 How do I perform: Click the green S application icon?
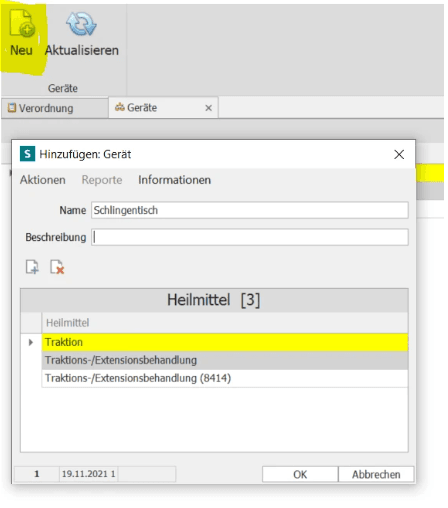click(27, 154)
